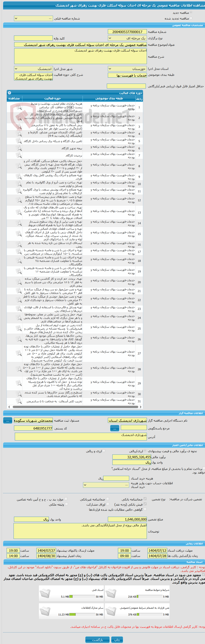205x644 pixels.
Task: Open the view icon for activity row 12
Action: point(19,200)
